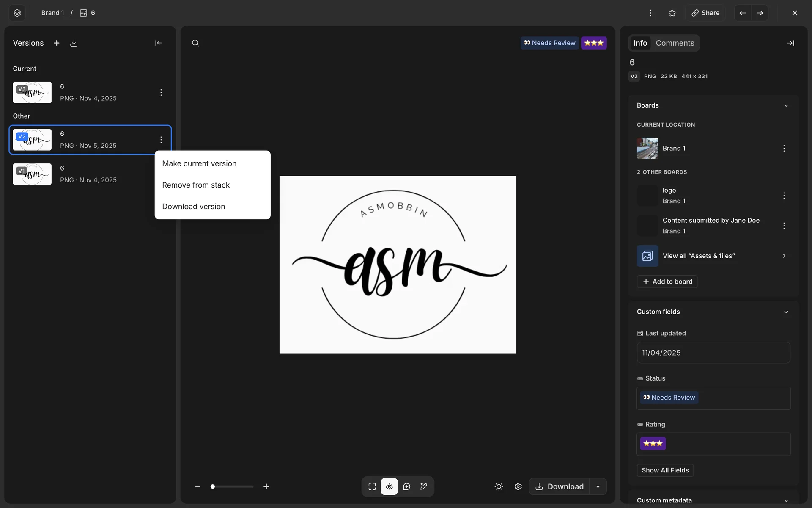
Task: Click the fullscreen view icon
Action: [372, 486]
